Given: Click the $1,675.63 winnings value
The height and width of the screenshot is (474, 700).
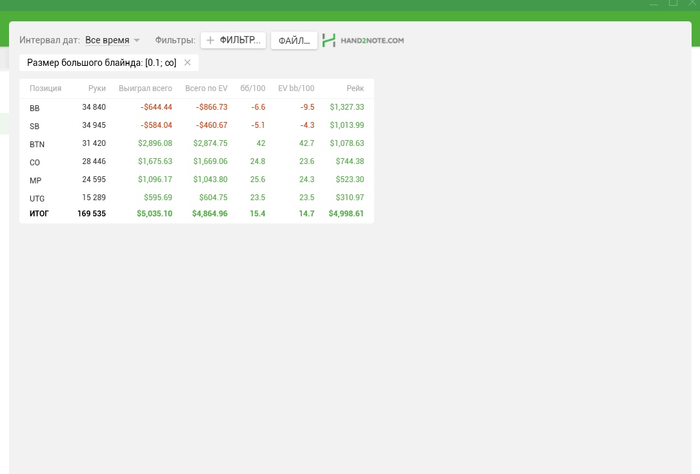Looking at the screenshot, I should [x=155, y=161].
